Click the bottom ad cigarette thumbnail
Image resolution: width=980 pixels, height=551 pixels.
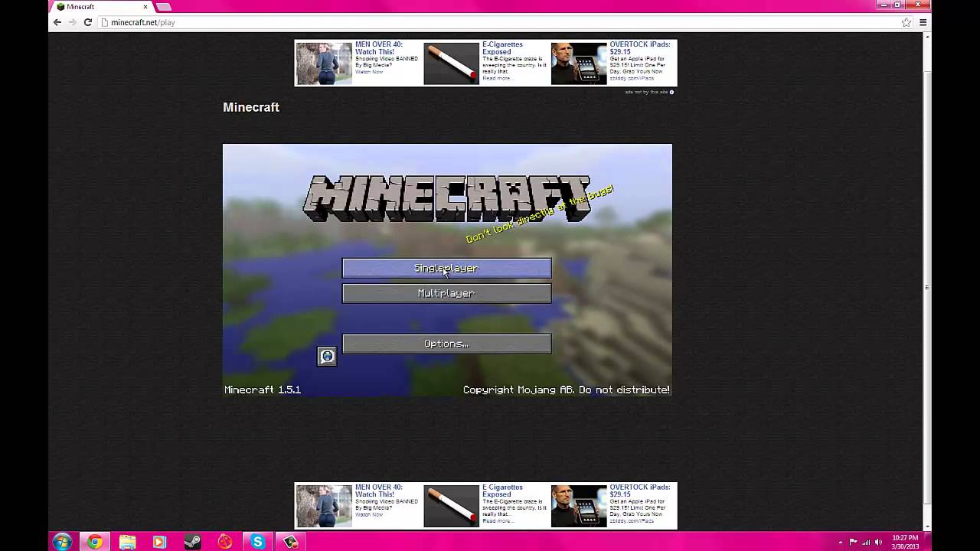pos(451,506)
